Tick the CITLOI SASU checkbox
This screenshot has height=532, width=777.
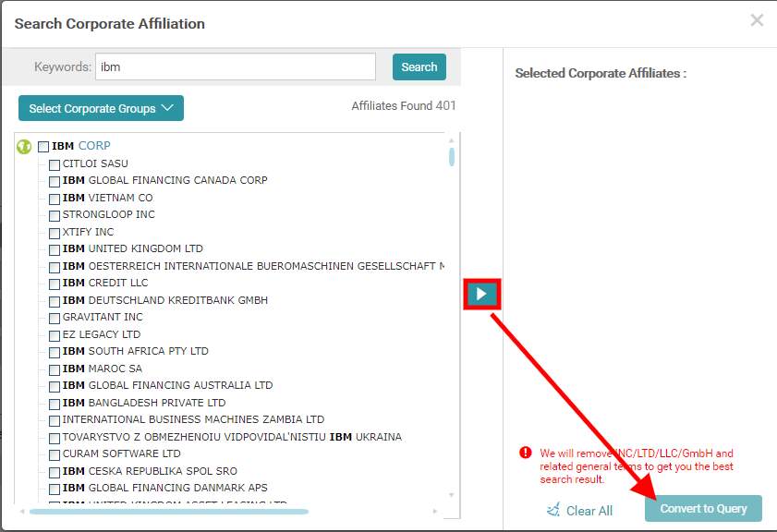(55, 165)
